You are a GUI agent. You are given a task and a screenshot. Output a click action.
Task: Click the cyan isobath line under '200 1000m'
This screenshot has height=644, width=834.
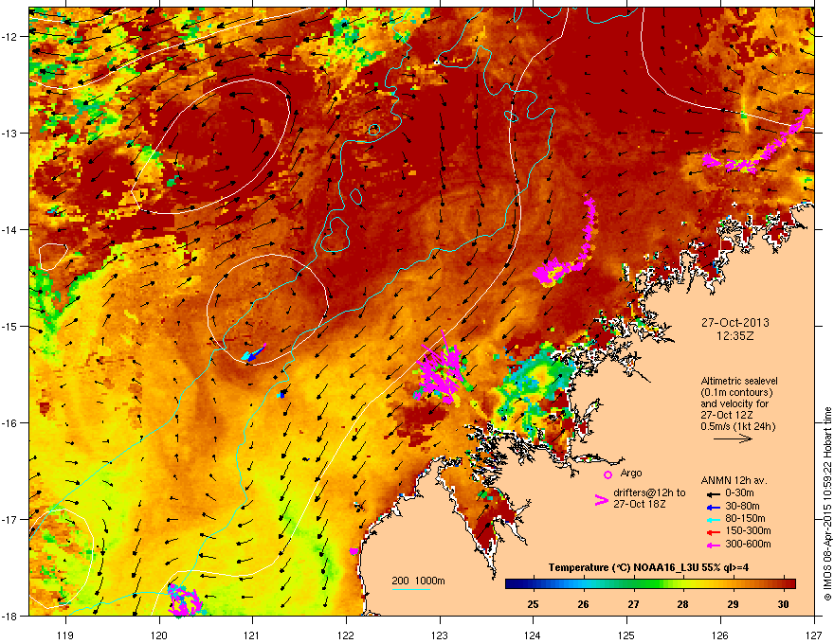(411, 589)
